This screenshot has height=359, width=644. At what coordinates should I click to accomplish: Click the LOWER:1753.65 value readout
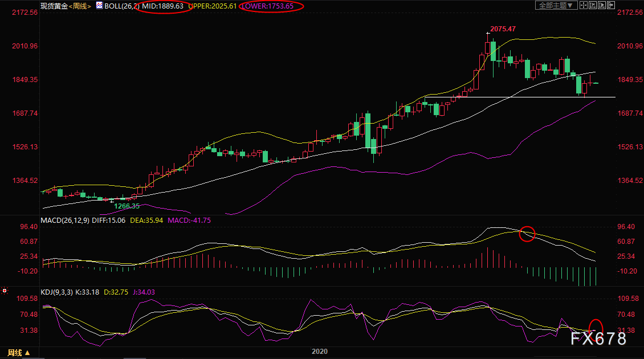267,6
